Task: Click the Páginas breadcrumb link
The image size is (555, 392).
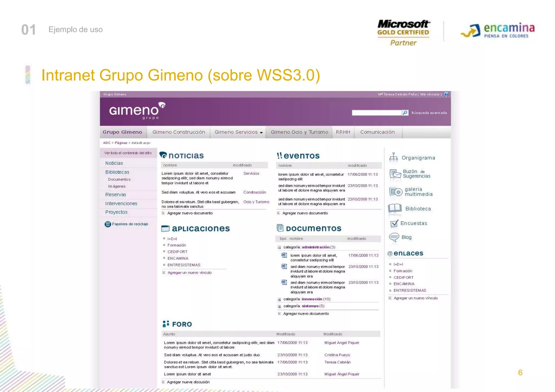Action: (121, 143)
